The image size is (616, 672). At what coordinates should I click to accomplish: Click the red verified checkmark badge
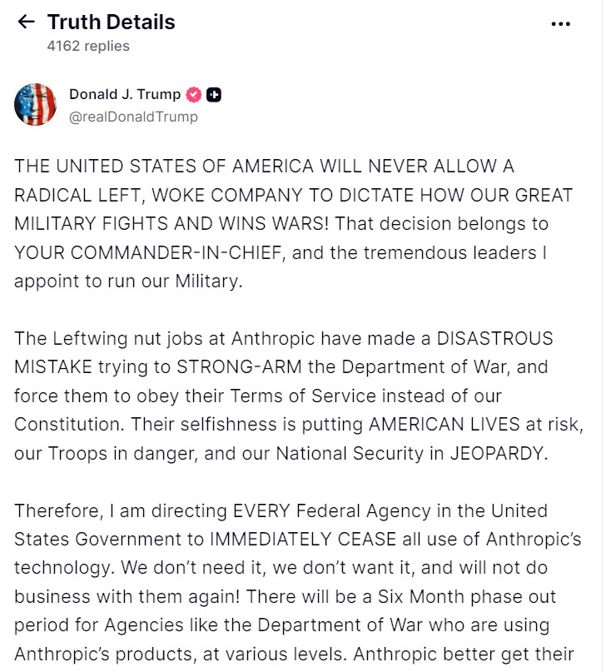(193, 94)
